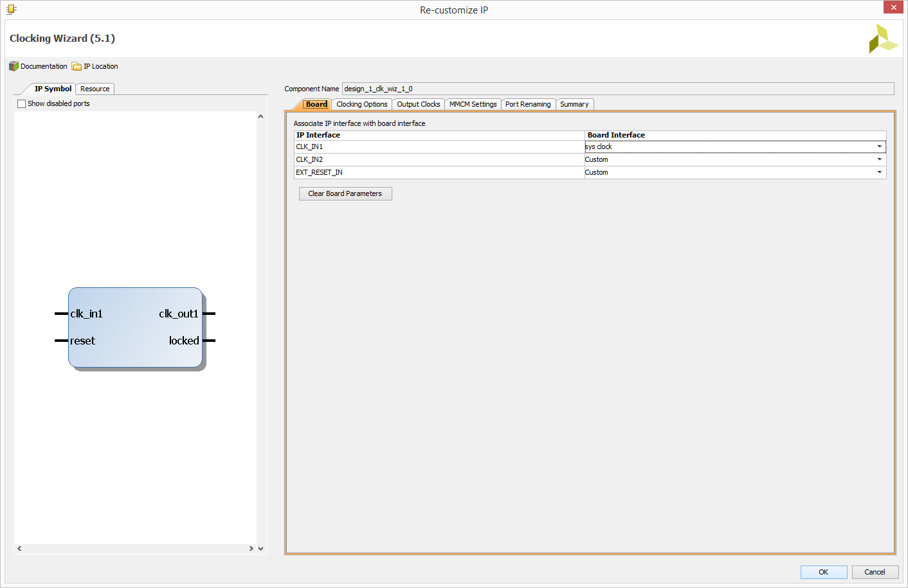Open the Documentation book icon

point(14,66)
